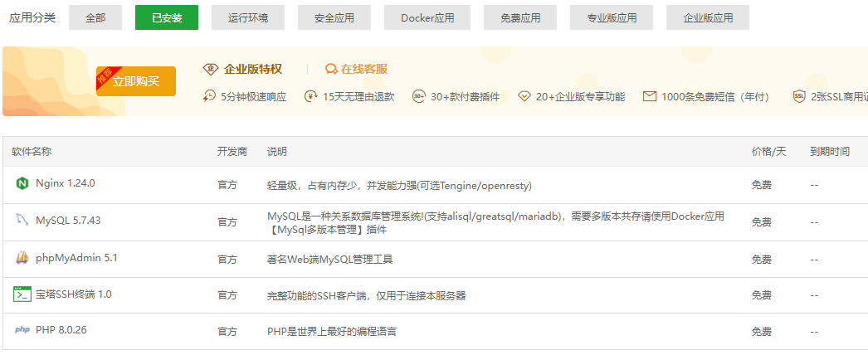Click 免费 price in the 宝塔SSH终端 row
Image resolution: width=868 pixels, height=355 pixels.
(761, 296)
